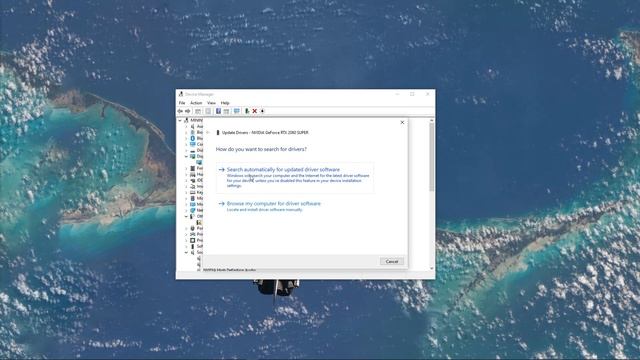Select the Bluetooth category icon in tree

coord(193,138)
